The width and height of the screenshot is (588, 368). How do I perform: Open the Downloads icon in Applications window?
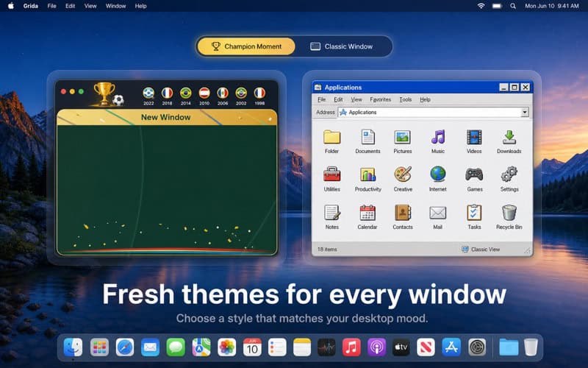click(509, 141)
